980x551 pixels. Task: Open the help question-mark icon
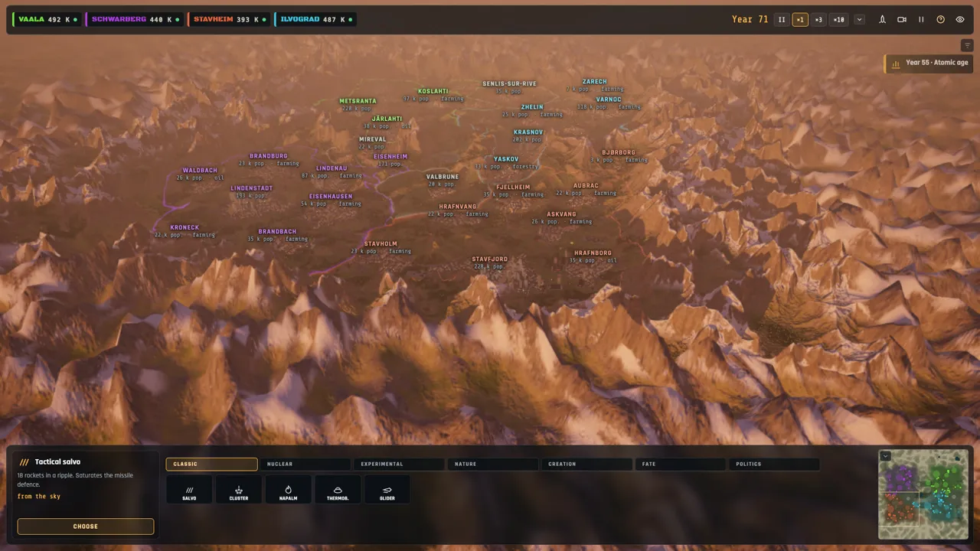click(941, 20)
